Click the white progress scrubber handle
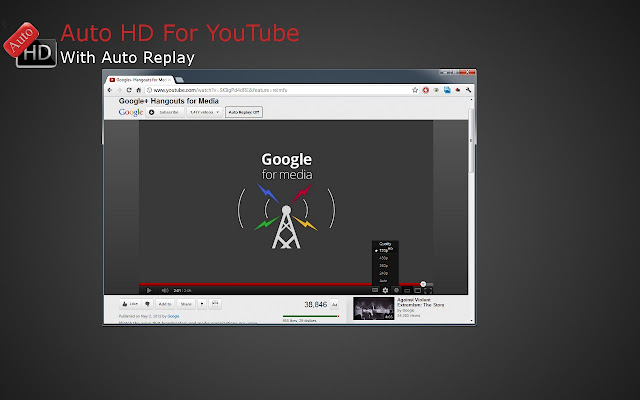 tap(423, 284)
